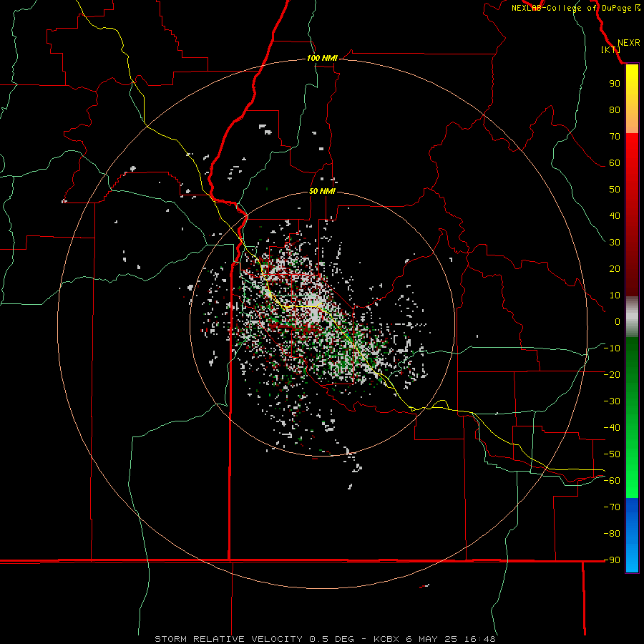Pick the gray zero-velocity color bar segment
The width and height of the screenshot is (644, 644).
pos(632,317)
